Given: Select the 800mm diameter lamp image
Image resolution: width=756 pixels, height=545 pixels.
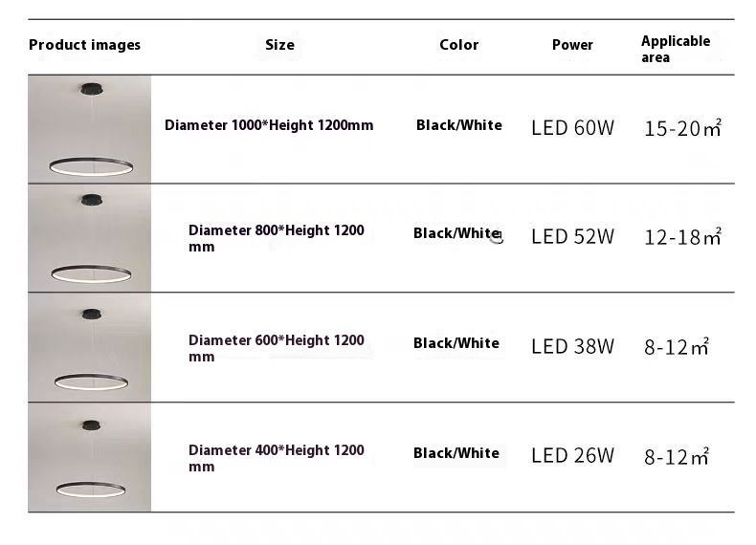Looking at the screenshot, I should (x=90, y=238).
